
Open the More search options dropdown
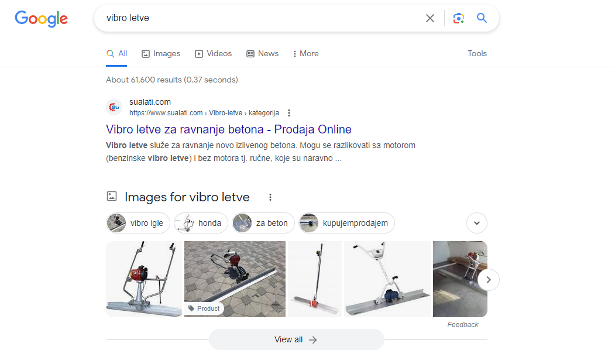(x=305, y=53)
